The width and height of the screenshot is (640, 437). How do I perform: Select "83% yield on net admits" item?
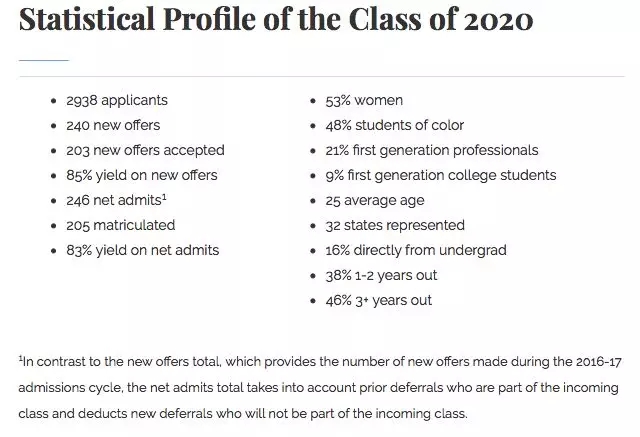144,250
